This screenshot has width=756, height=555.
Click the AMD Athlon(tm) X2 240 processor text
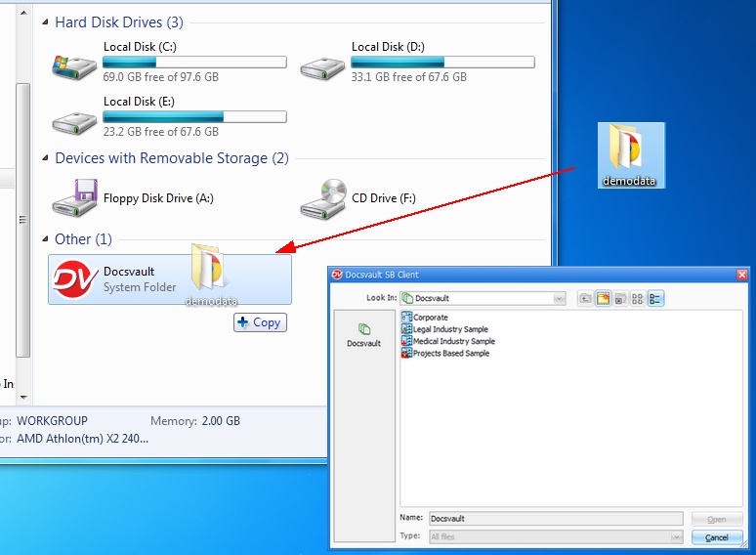point(82,439)
